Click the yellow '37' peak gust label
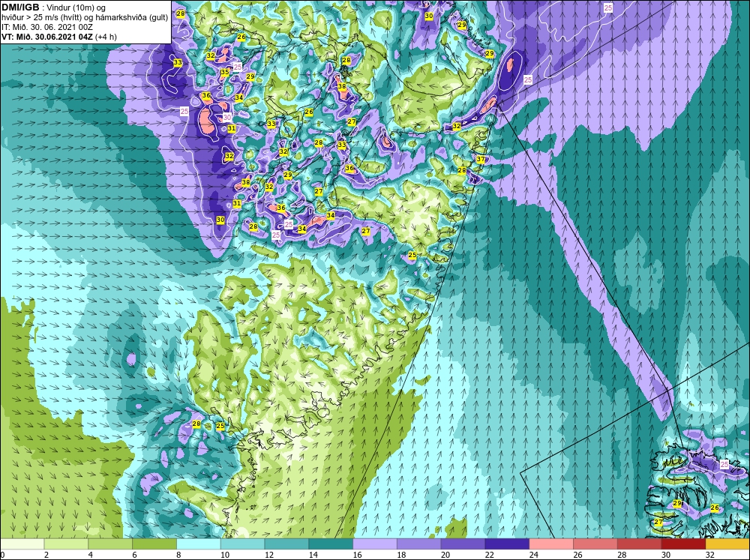Screen dimensions: 750x560 pyautogui.click(x=481, y=159)
